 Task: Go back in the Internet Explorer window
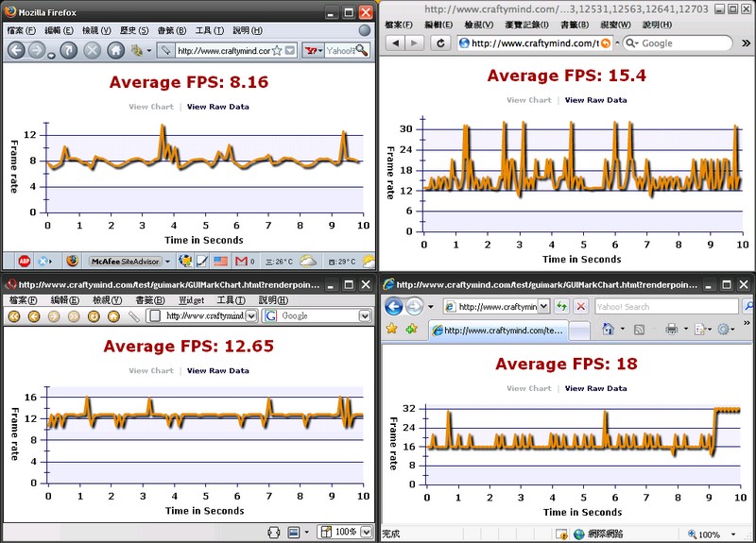tap(393, 306)
